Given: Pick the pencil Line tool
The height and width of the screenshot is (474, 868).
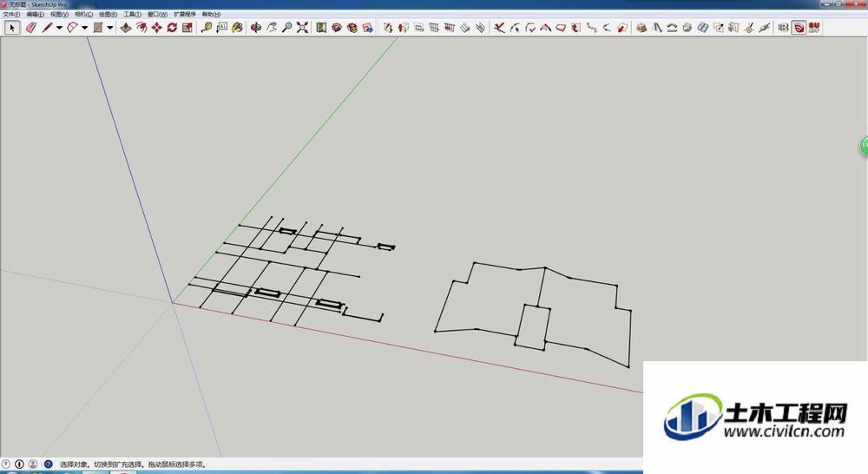Looking at the screenshot, I should coord(47,27).
